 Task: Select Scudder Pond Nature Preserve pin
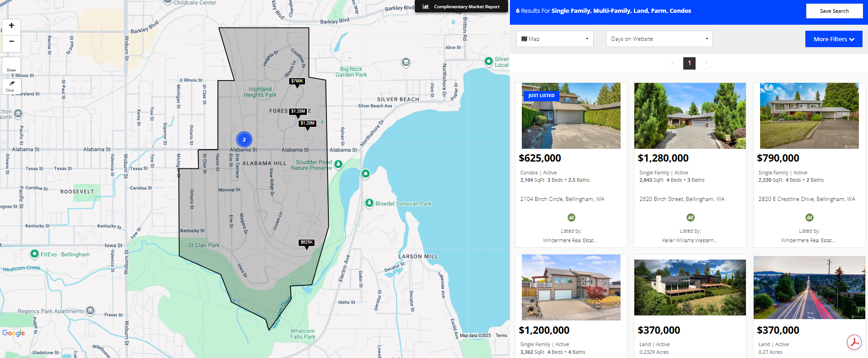338,164
